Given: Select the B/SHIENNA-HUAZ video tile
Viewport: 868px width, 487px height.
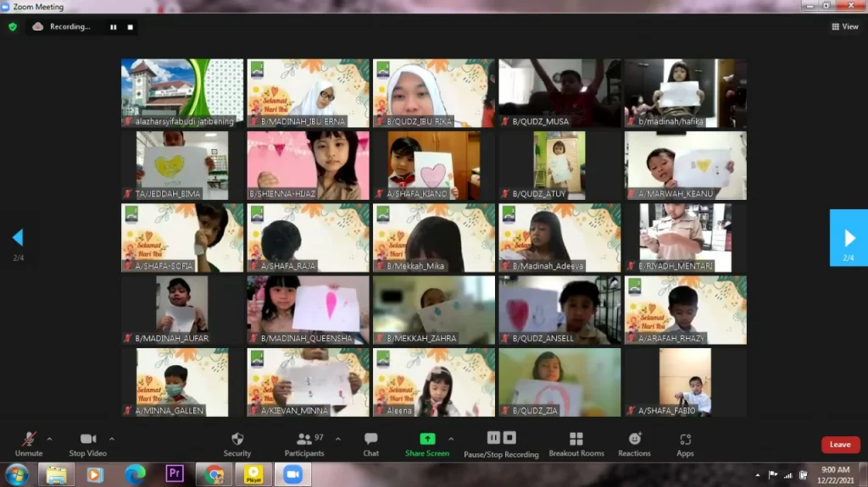Looking at the screenshot, I should [x=308, y=165].
